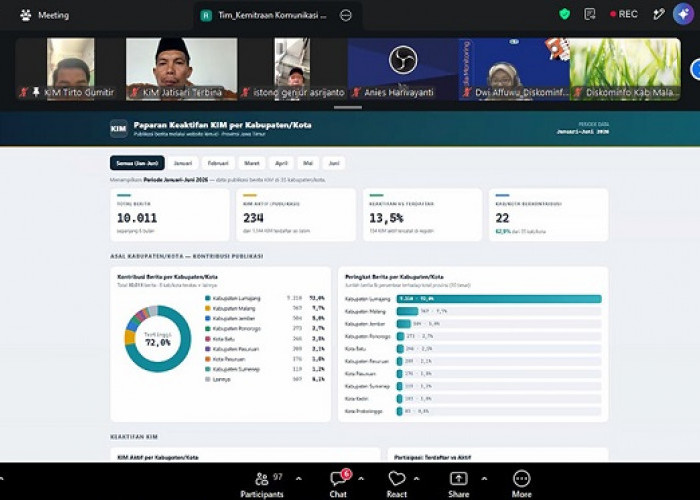Expand the Participants options chevron
The width and height of the screenshot is (700, 500).
(299, 479)
